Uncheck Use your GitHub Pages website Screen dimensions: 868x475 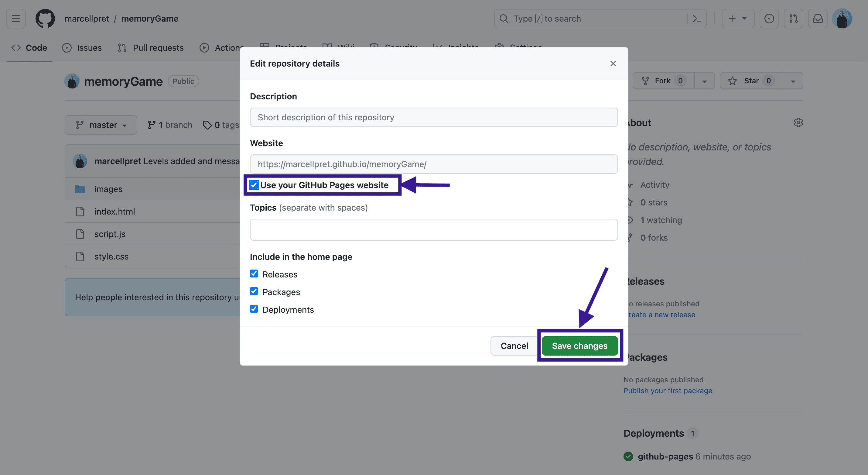tap(254, 185)
